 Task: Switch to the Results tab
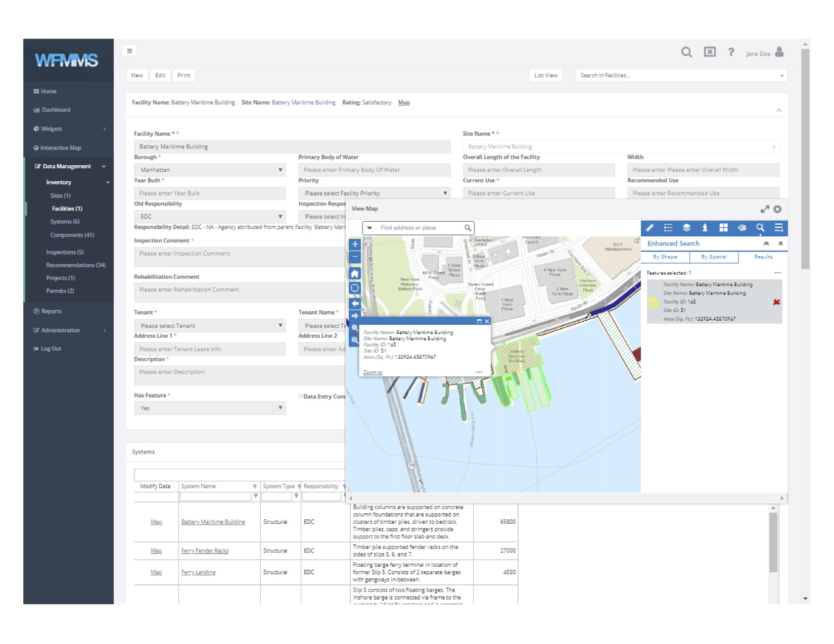763,257
